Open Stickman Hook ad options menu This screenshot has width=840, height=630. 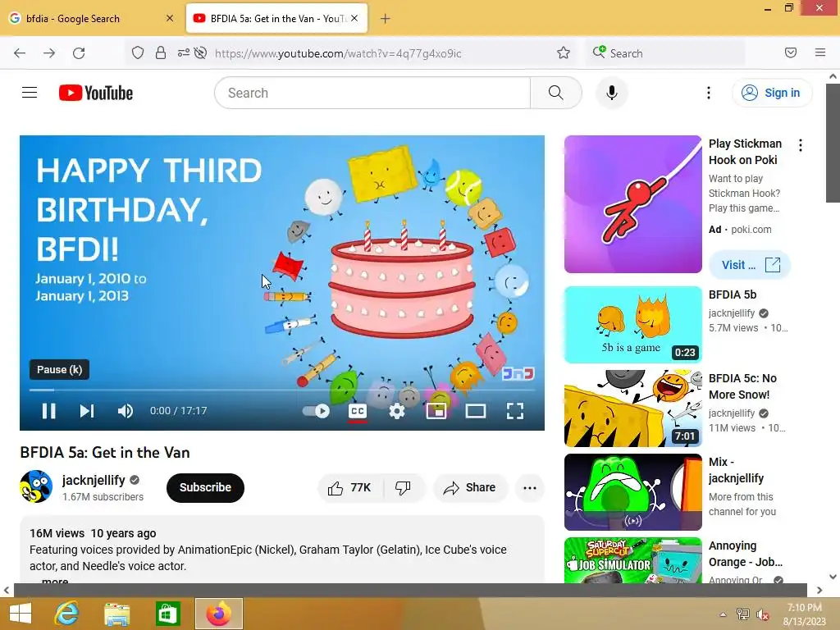pyautogui.click(x=801, y=145)
